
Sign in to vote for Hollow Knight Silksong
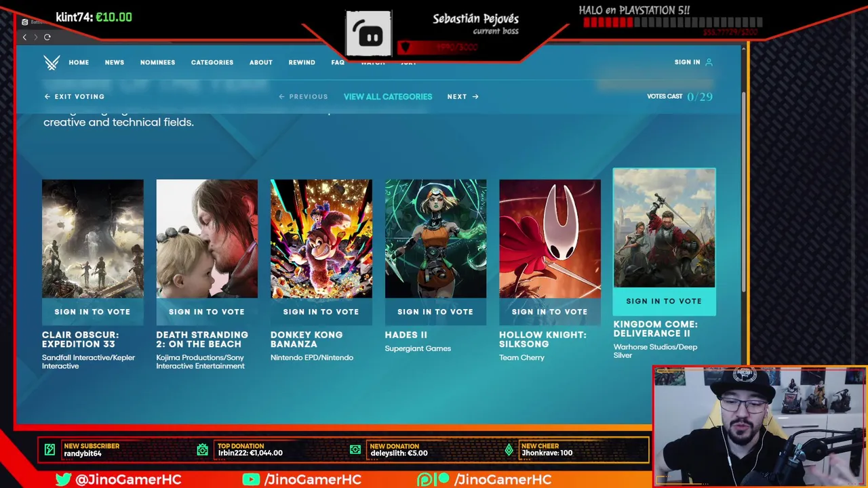(550, 312)
